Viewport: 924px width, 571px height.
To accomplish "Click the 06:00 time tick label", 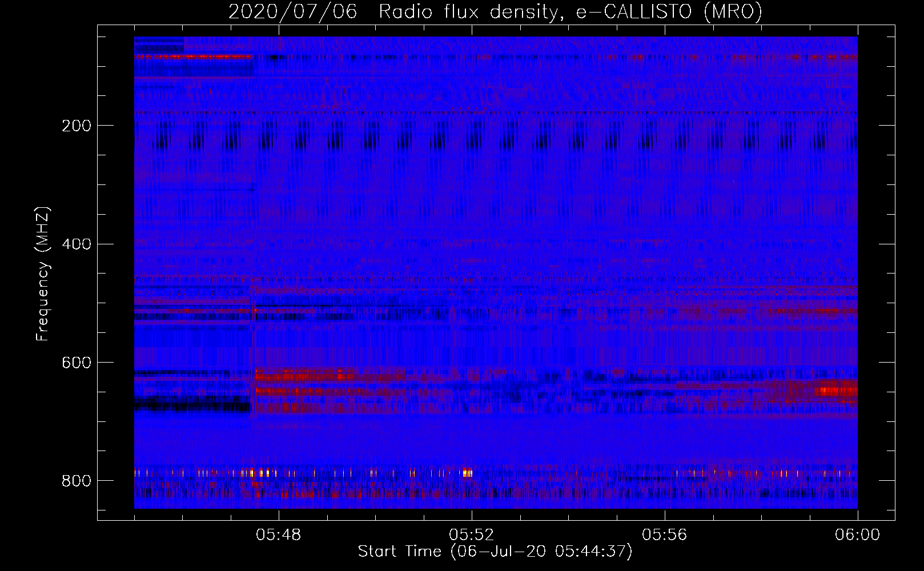I will pos(857,535).
